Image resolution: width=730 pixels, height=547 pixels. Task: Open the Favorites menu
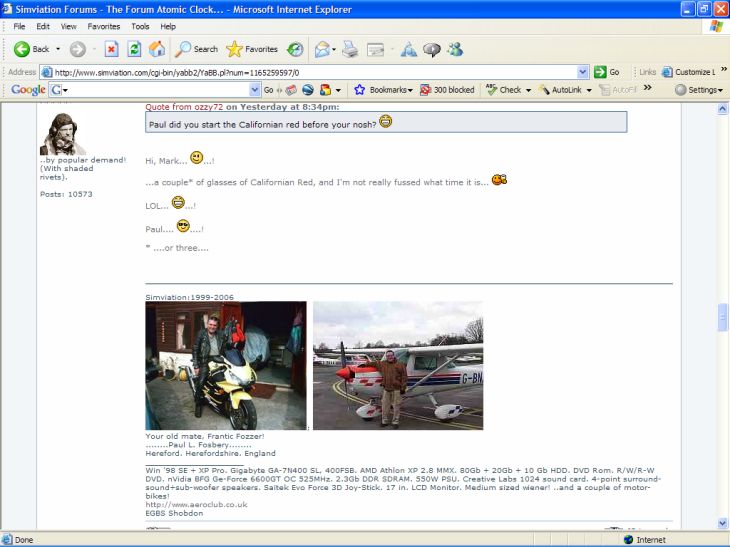pos(103,26)
